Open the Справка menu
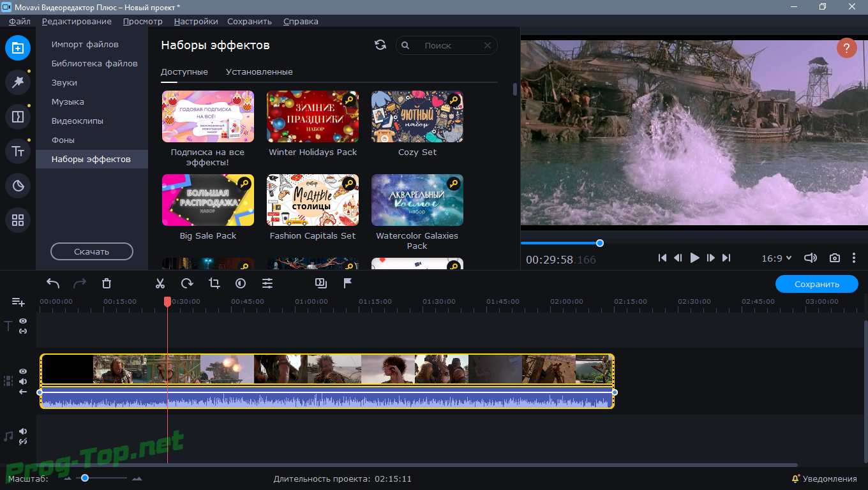The image size is (868, 490). click(301, 21)
